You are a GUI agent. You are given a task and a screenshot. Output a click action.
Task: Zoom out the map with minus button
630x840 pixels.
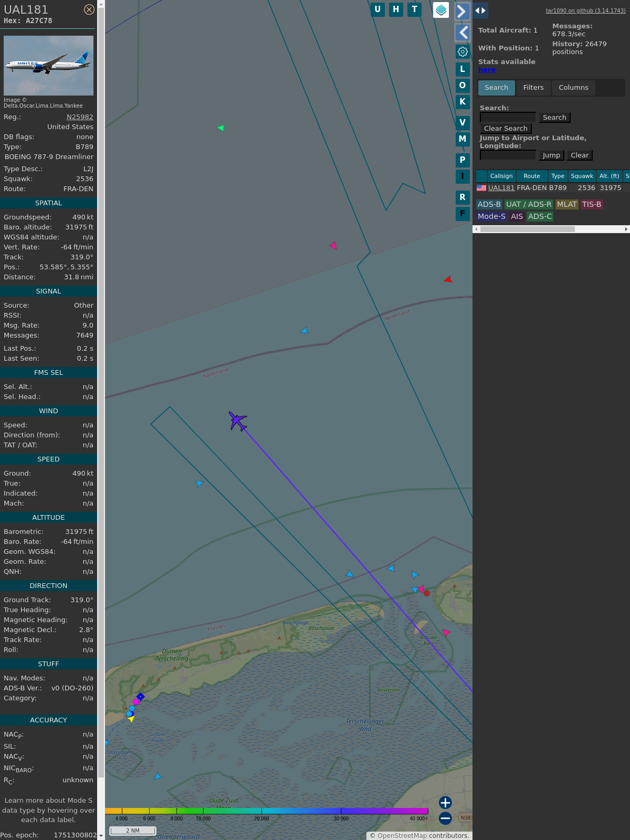(x=445, y=818)
